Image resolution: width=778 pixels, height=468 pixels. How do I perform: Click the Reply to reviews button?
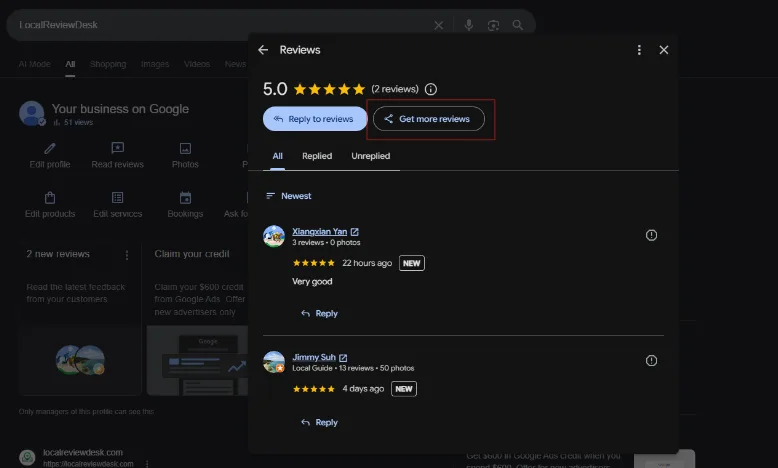click(315, 119)
